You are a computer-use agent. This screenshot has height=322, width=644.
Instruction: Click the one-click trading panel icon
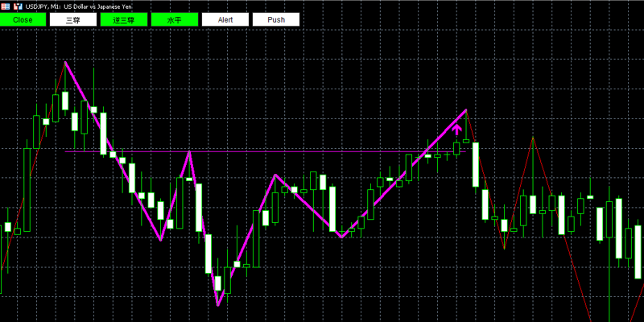6,6
